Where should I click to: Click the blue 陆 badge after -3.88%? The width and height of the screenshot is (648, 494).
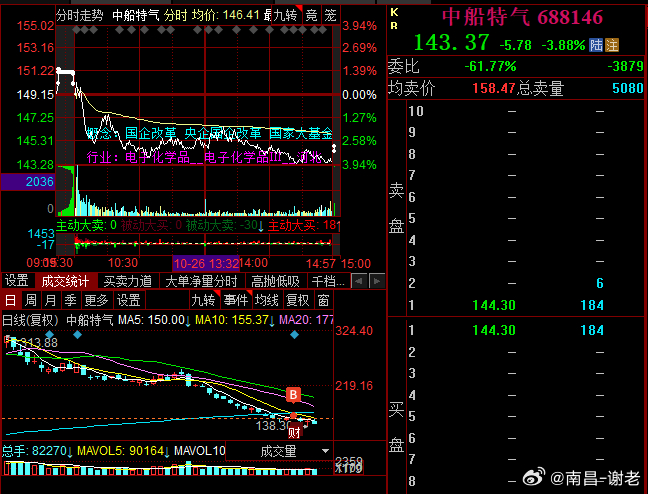click(x=596, y=45)
